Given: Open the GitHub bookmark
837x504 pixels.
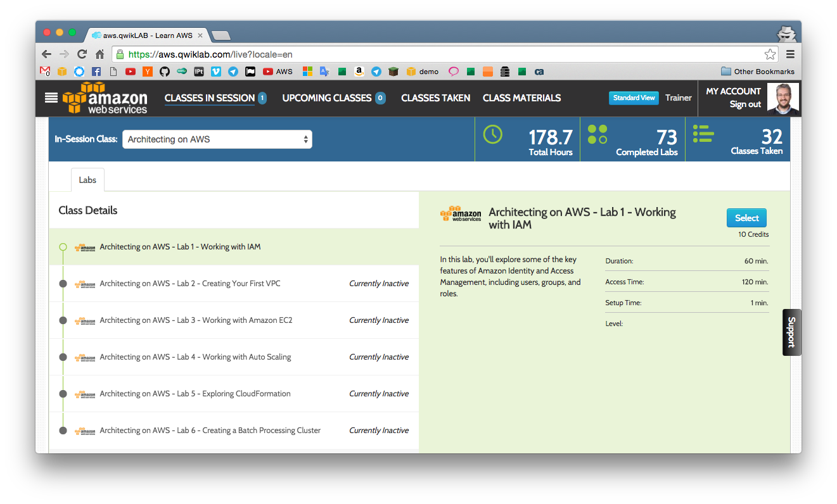Looking at the screenshot, I should [x=165, y=72].
